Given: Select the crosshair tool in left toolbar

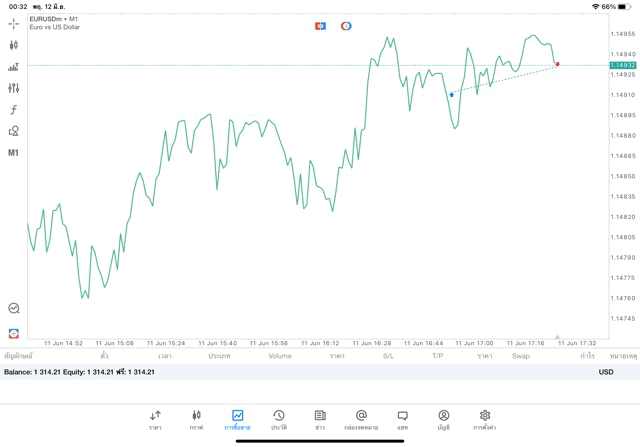Looking at the screenshot, I should [x=14, y=23].
